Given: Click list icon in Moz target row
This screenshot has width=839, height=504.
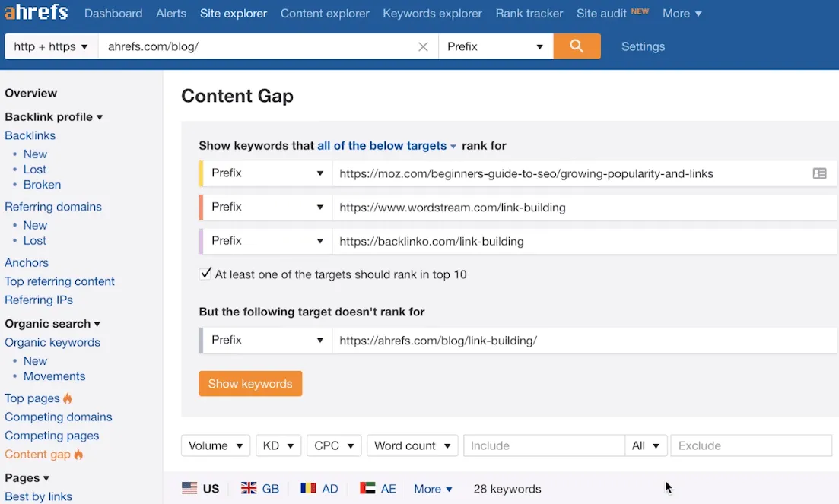Looking at the screenshot, I should 819,173.
